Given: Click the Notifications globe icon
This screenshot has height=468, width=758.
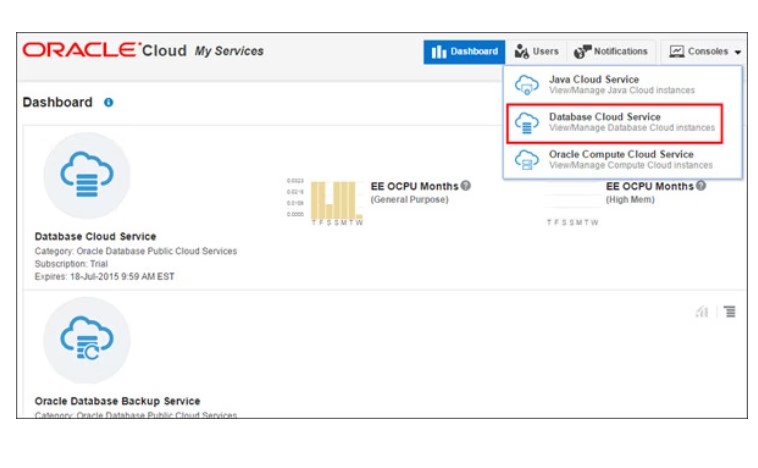Looking at the screenshot, I should point(582,52).
